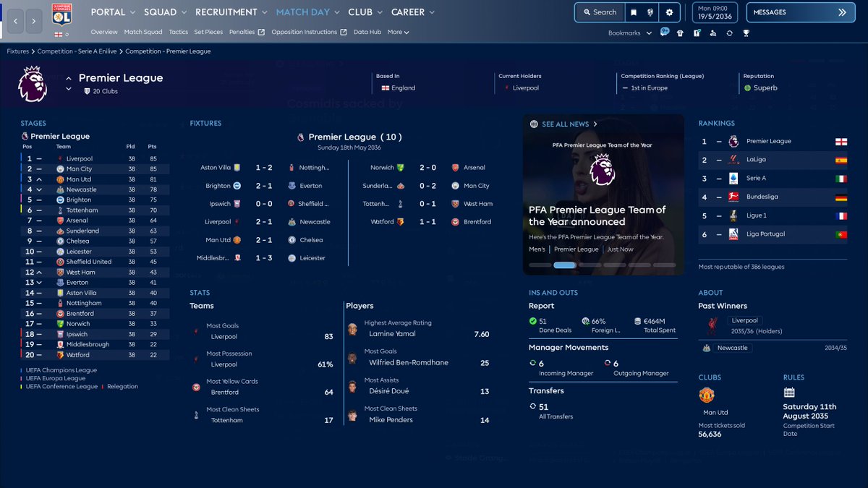
Task: Go back with the left arrow button
Action: tap(16, 22)
